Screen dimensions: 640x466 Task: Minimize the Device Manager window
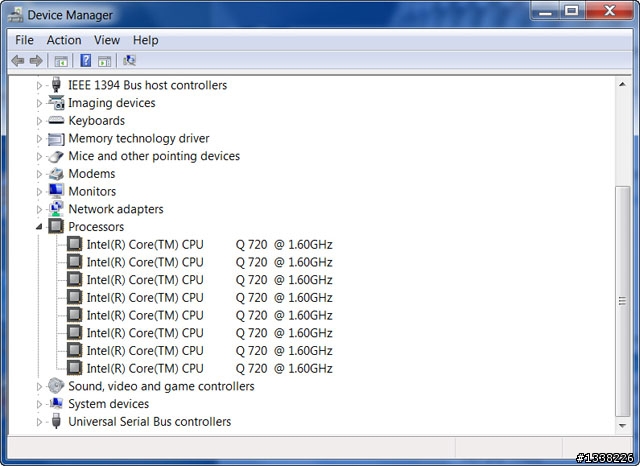[545, 11]
